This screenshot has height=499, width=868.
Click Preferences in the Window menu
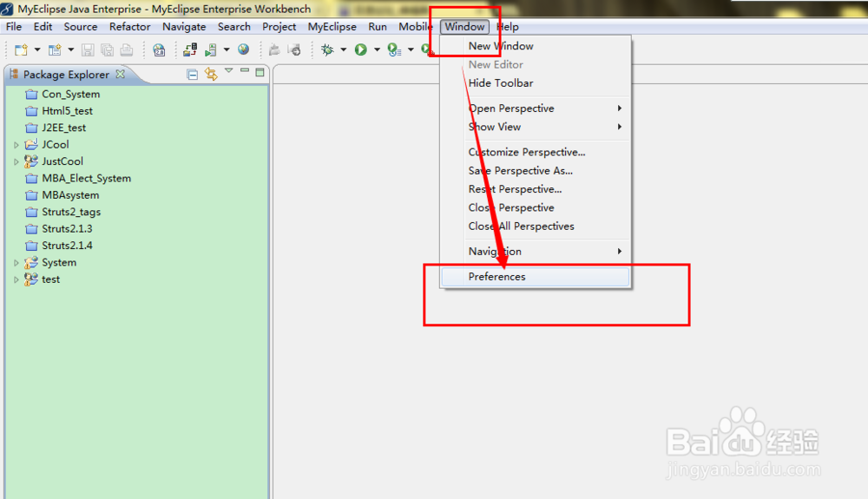click(536, 277)
